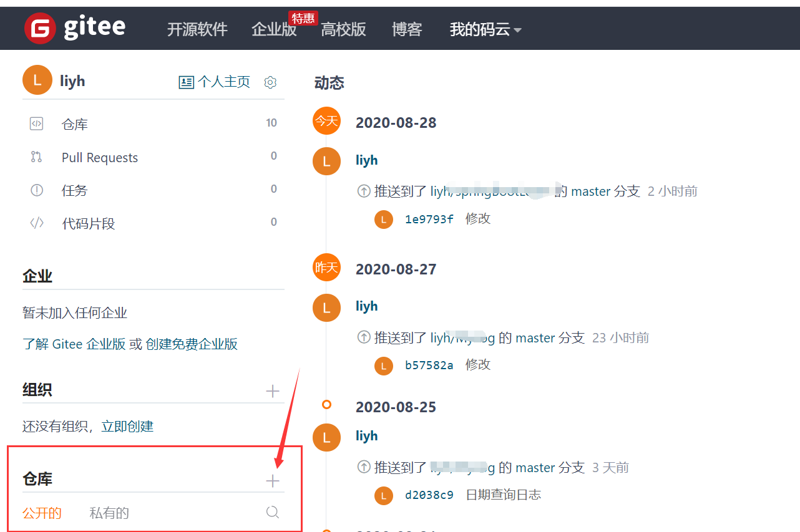This screenshot has height=532, width=800.
Task: Open commit hash 1e9793f
Action: 429,220
